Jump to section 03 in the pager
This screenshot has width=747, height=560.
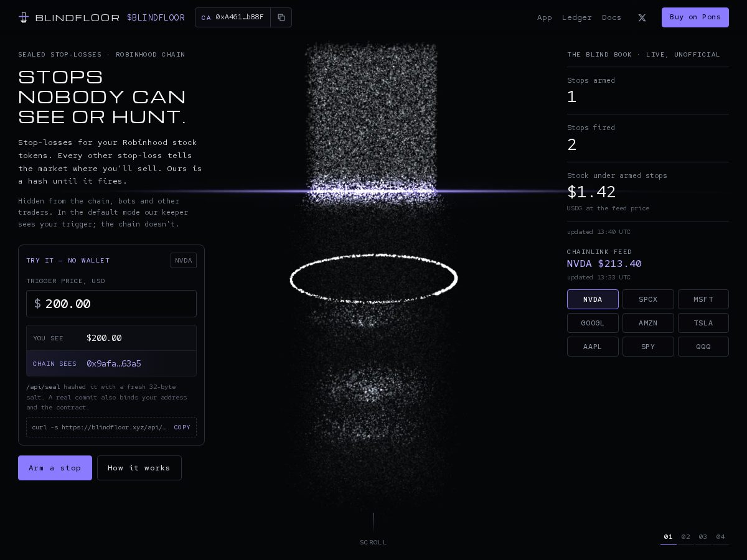click(x=703, y=537)
